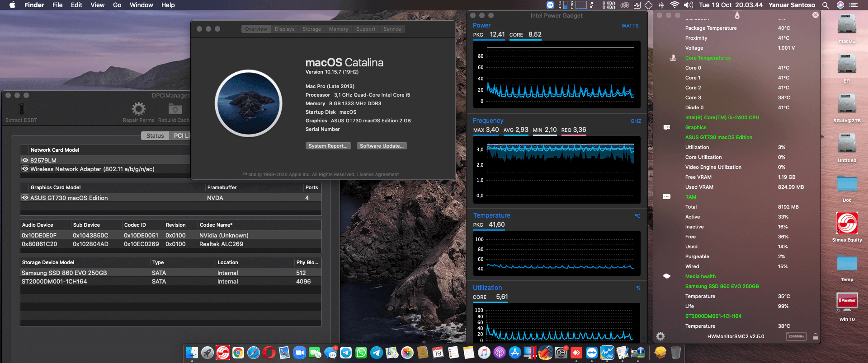The height and width of the screenshot is (363, 868).
Task: Open the License Agreement link
Action: 377,174
